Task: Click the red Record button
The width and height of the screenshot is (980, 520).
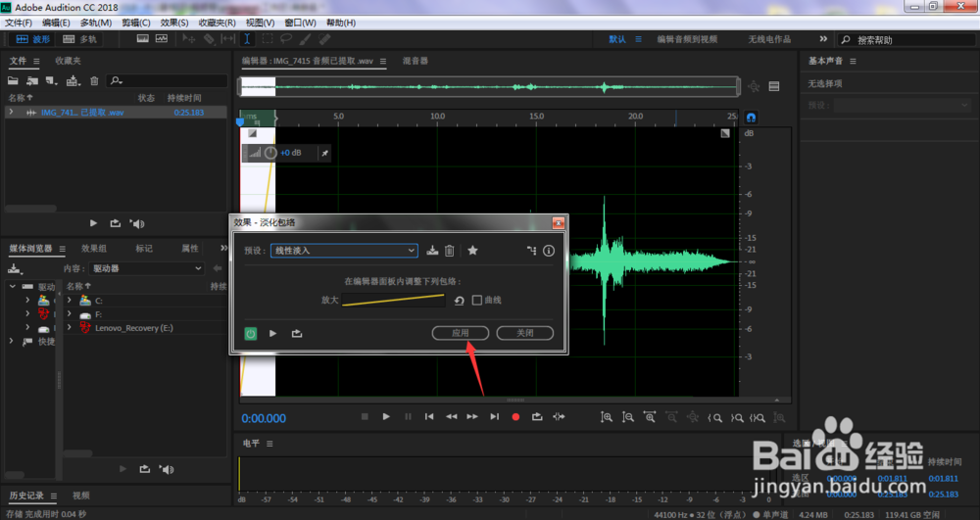Action: point(515,417)
